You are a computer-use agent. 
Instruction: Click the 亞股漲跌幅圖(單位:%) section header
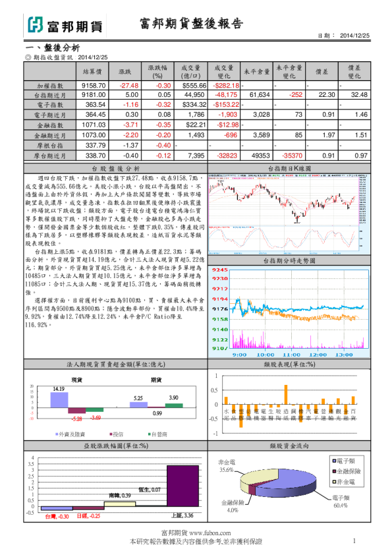(x=116, y=446)
